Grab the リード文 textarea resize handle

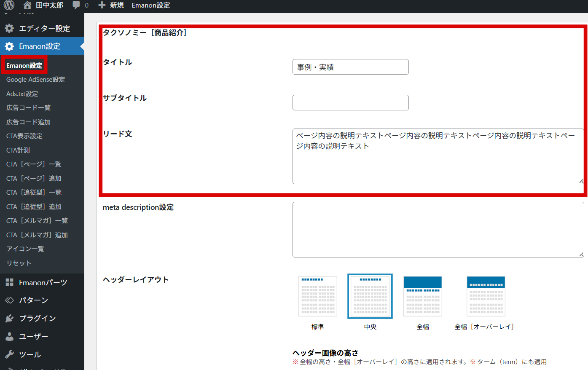click(581, 181)
